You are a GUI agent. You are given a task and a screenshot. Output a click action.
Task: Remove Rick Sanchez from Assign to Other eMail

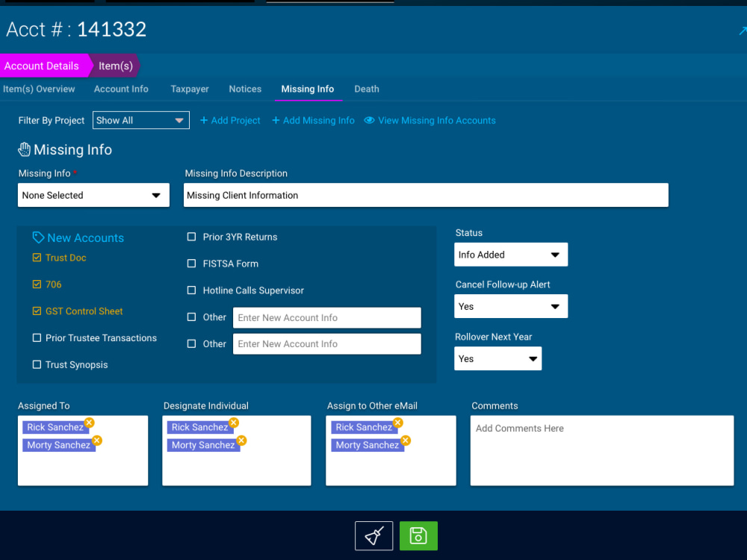[x=398, y=423]
